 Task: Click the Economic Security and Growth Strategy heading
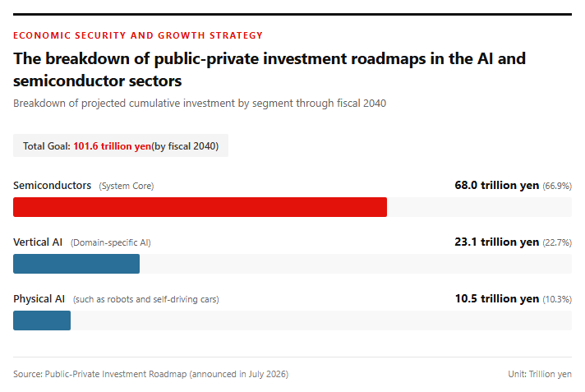[138, 35]
